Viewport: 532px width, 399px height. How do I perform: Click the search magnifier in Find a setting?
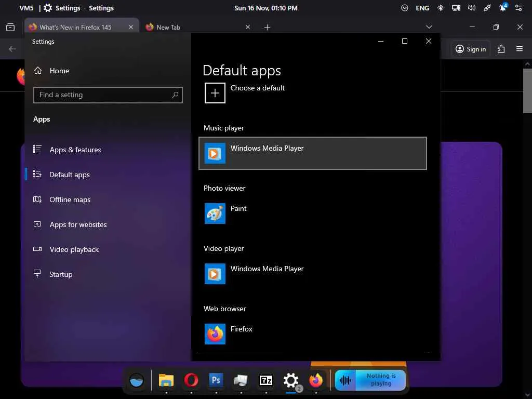(x=175, y=95)
